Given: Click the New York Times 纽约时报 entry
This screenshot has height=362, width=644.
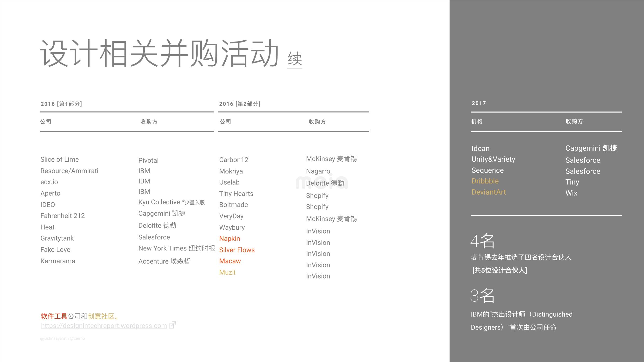Looking at the screenshot, I should 177,248.
